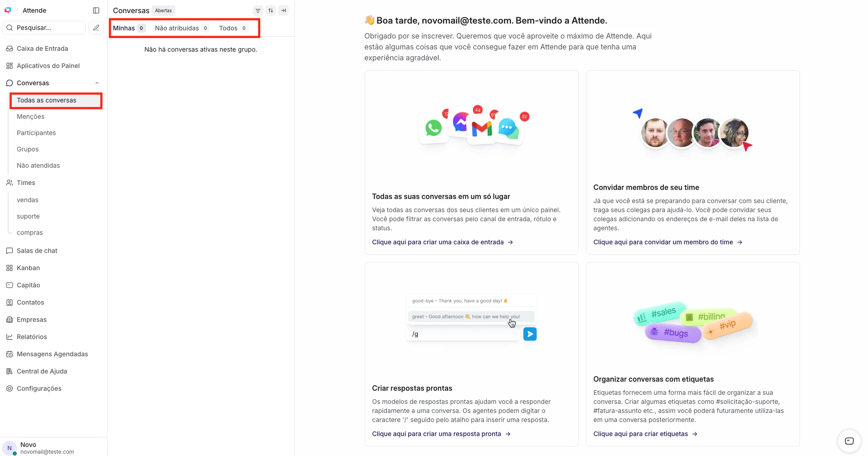Open the suporte team
The height and width of the screenshot is (456, 868).
coord(28,216)
